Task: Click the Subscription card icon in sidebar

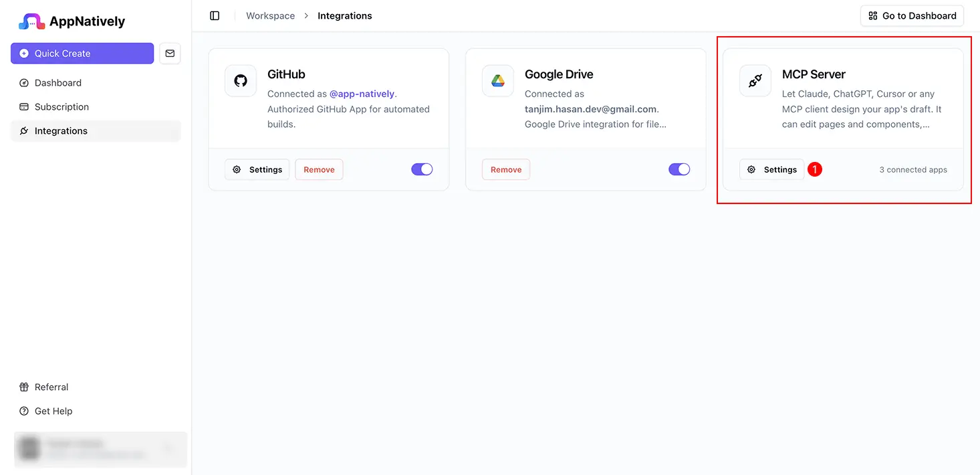Action: [24, 107]
